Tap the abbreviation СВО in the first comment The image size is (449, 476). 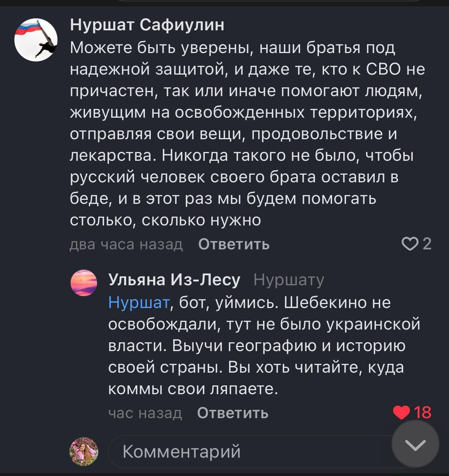383,69
